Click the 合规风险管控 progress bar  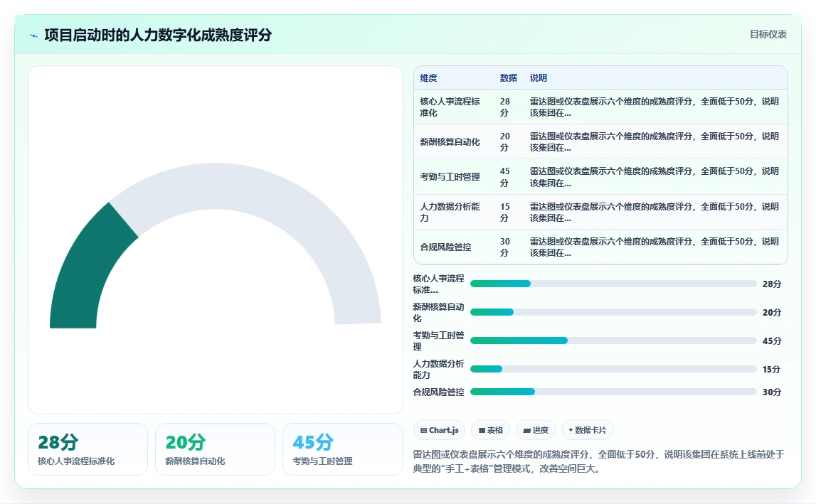[x=613, y=392]
